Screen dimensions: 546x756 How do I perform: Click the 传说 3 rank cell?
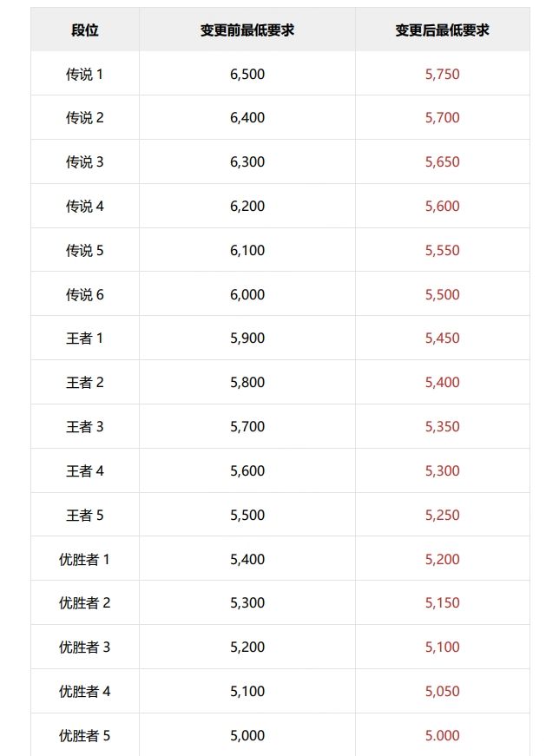click(85, 161)
